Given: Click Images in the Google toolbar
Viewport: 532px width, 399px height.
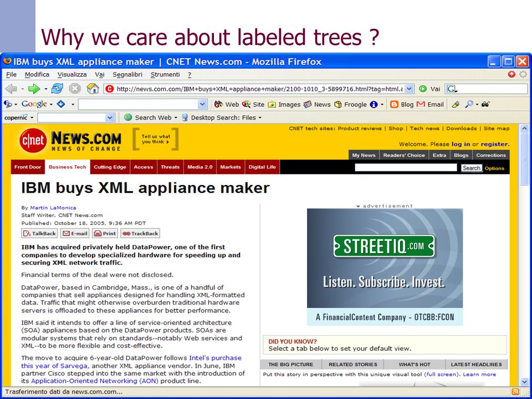Looking at the screenshot, I should point(284,105).
